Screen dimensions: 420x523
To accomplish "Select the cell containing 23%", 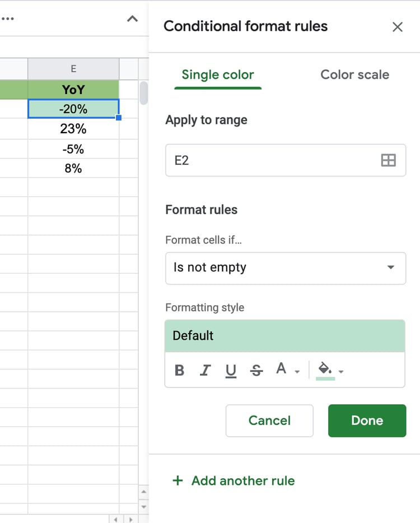I will coord(73,129).
